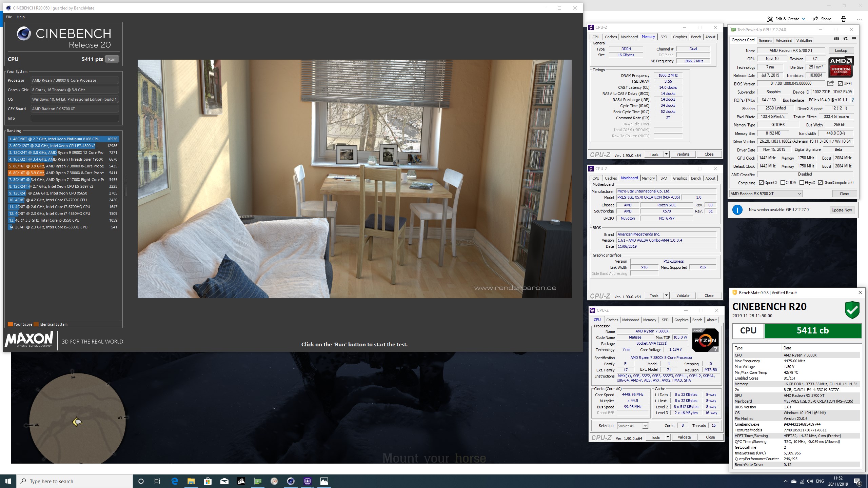
Task: Select the Ryzen 9 3900X ranking row
Action: tap(63, 152)
